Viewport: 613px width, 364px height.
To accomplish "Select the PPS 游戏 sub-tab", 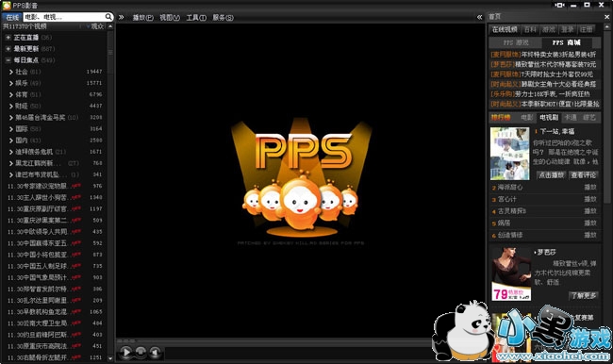I will tap(516, 42).
